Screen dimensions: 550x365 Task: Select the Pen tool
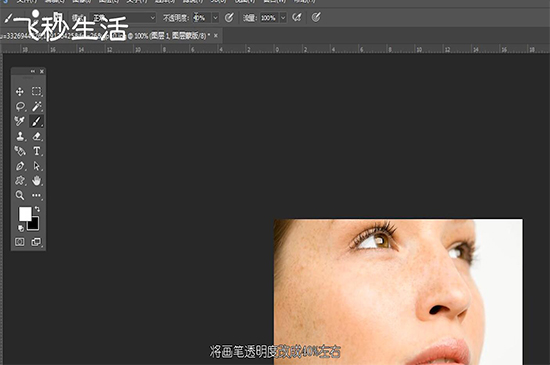click(x=20, y=166)
